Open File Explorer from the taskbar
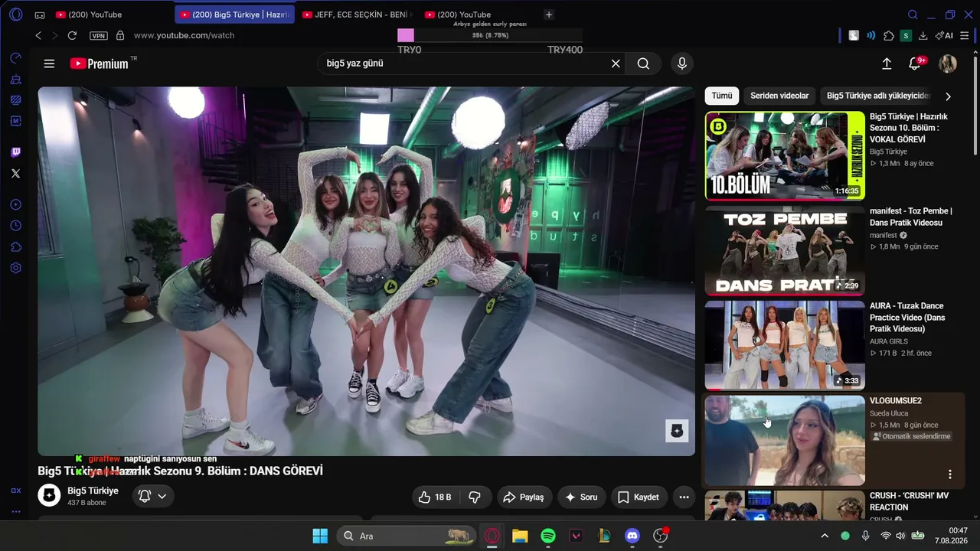This screenshot has height=551, width=980. tap(520, 536)
